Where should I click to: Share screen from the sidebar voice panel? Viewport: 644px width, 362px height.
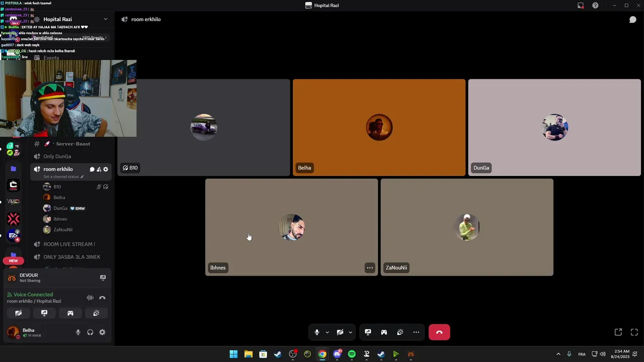44,313
